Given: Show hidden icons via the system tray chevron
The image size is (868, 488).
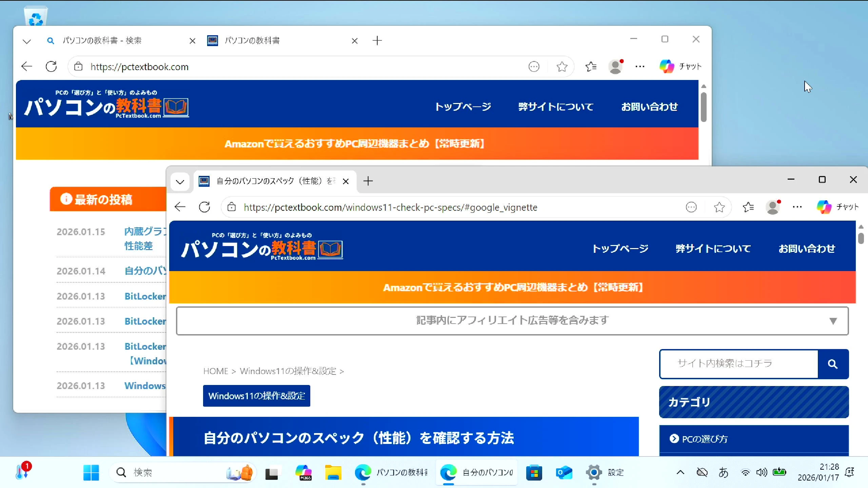Looking at the screenshot, I should pos(680,472).
